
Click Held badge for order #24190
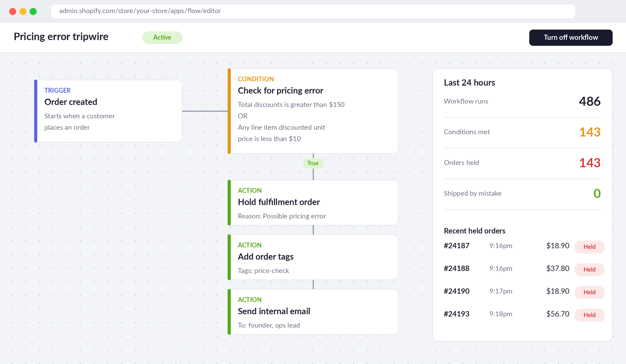tap(590, 292)
